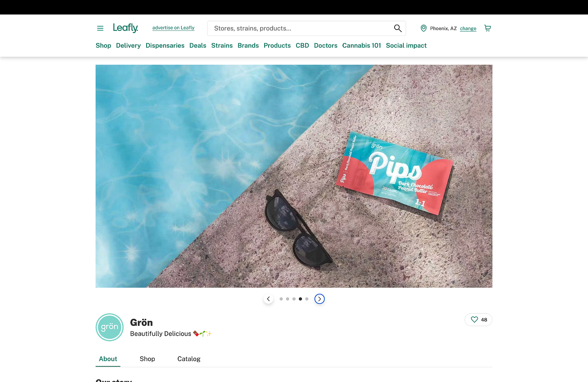588x382 pixels.
Task: Select the third carousel dot
Action: [x=294, y=299]
